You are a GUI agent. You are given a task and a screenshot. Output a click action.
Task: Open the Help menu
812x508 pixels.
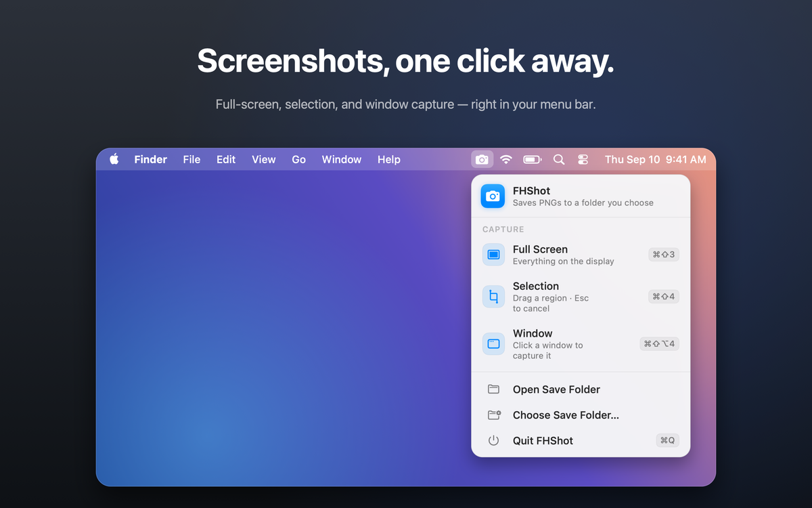[x=389, y=159]
